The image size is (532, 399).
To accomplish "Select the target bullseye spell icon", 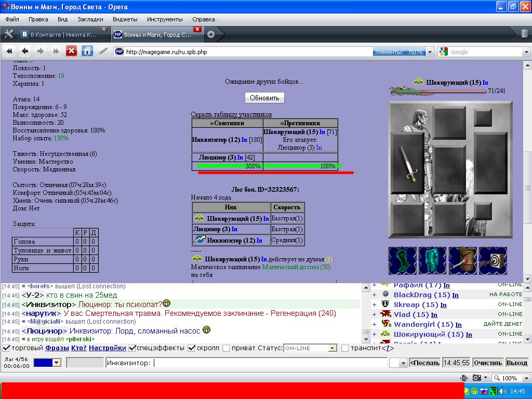I will (493, 261).
